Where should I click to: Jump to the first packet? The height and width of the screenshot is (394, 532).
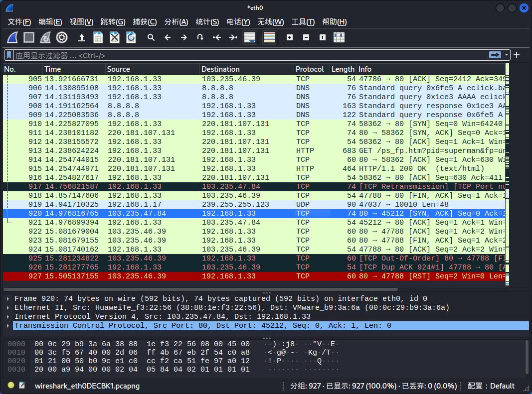pyautogui.click(x=217, y=37)
